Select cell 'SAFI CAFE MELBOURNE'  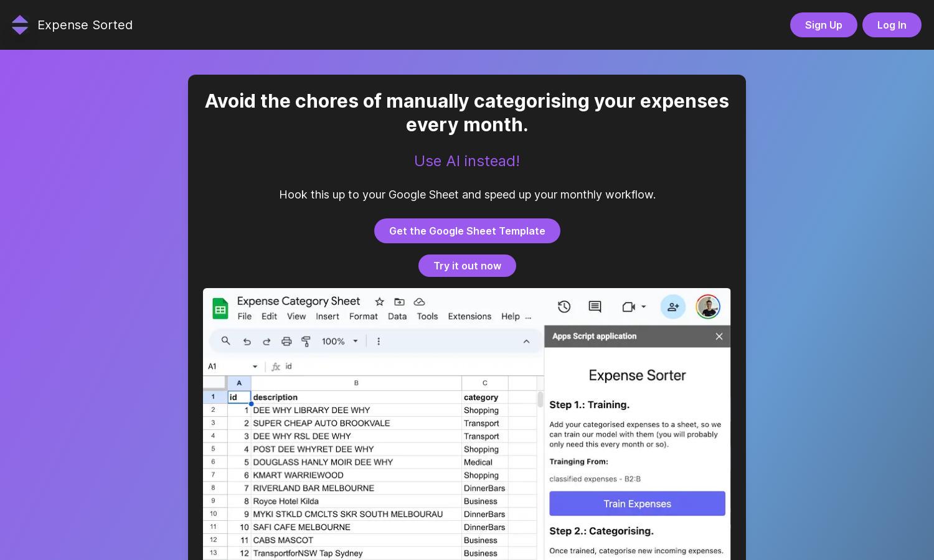[x=356, y=527]
